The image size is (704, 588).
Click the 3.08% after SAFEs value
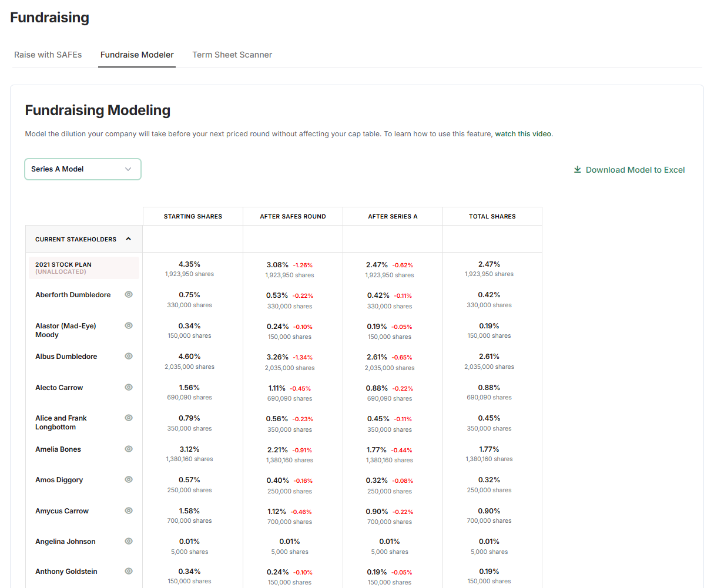277,265
